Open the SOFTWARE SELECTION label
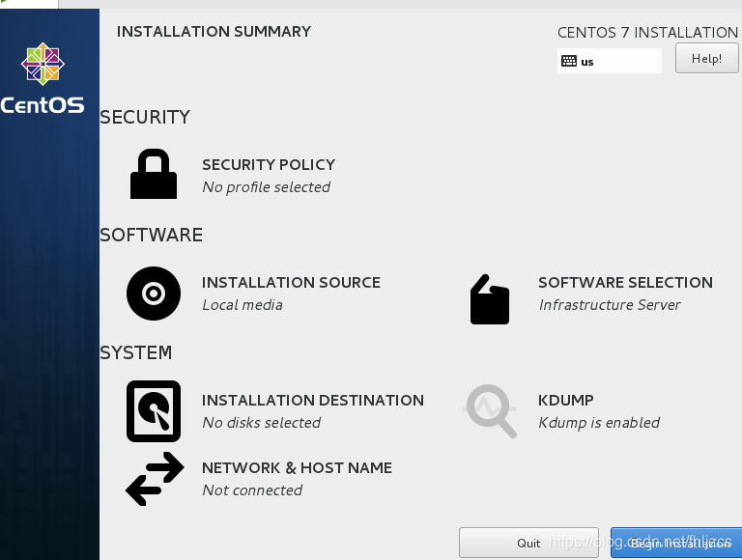The width and height of the screenshot is (742, 560). coord(626,282)
